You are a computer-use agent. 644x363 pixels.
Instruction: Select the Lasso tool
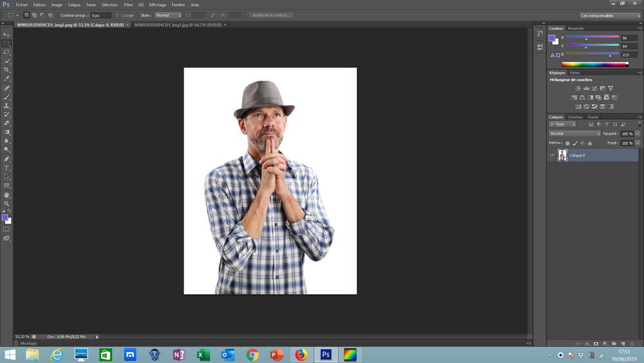(7, 52)
